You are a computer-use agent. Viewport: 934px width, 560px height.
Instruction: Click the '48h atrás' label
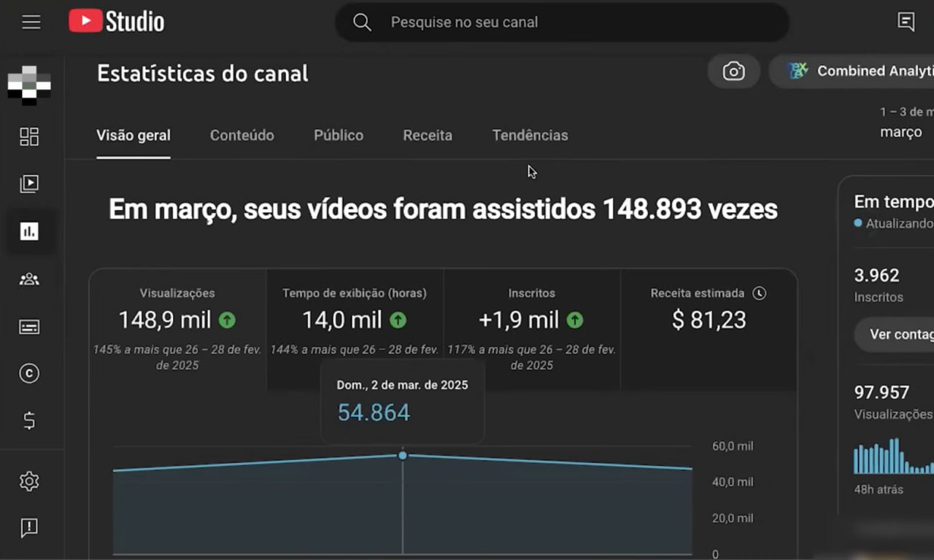[879, 489]
